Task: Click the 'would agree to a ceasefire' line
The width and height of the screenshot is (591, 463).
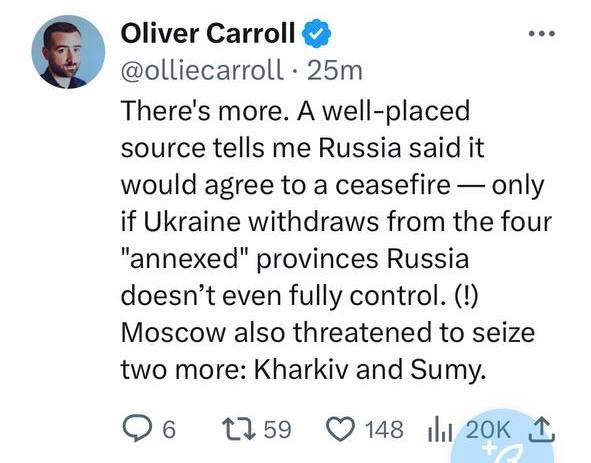Action: click(286, 185)
